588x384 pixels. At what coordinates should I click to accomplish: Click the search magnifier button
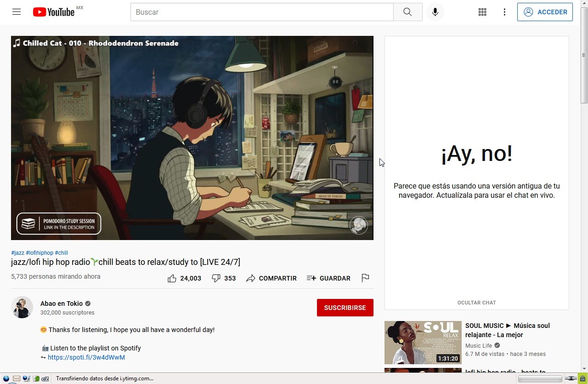(x=407, y=12)
